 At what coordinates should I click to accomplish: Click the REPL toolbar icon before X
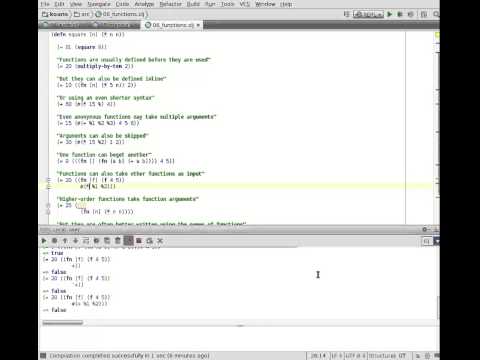pos(150,241)
